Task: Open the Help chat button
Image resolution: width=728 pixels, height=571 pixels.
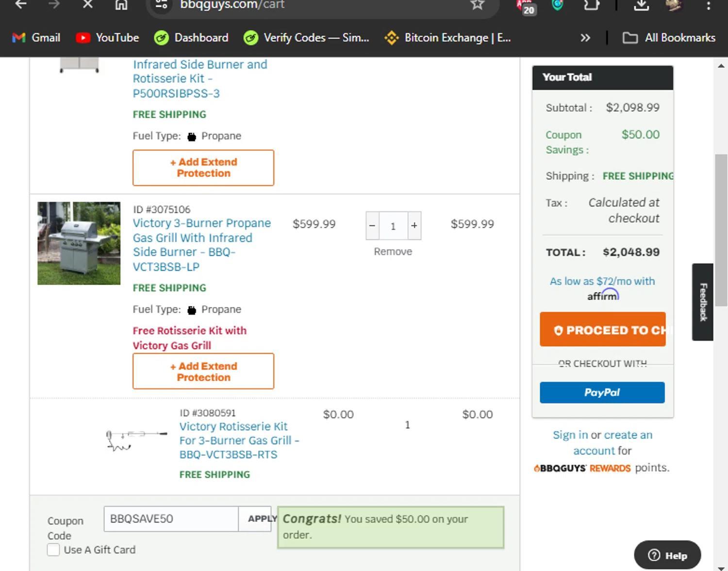Action: point(667,555)
